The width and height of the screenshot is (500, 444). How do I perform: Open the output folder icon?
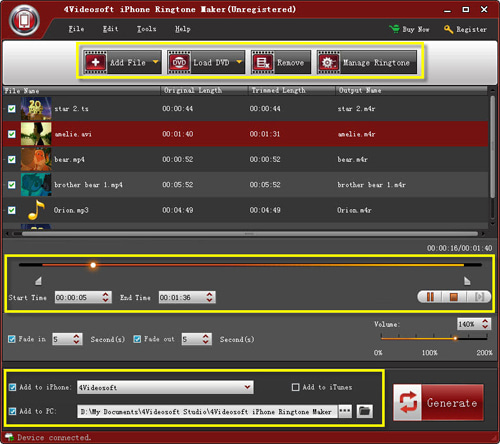pyautogui.click(x=364, y=411)
